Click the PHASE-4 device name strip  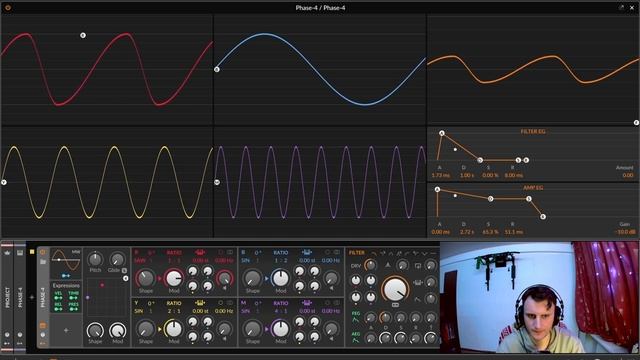[43, 297]
